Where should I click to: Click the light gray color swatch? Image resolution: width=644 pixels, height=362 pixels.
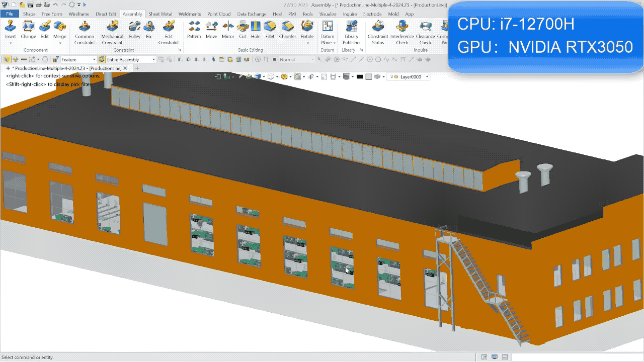tap(369, 76)
